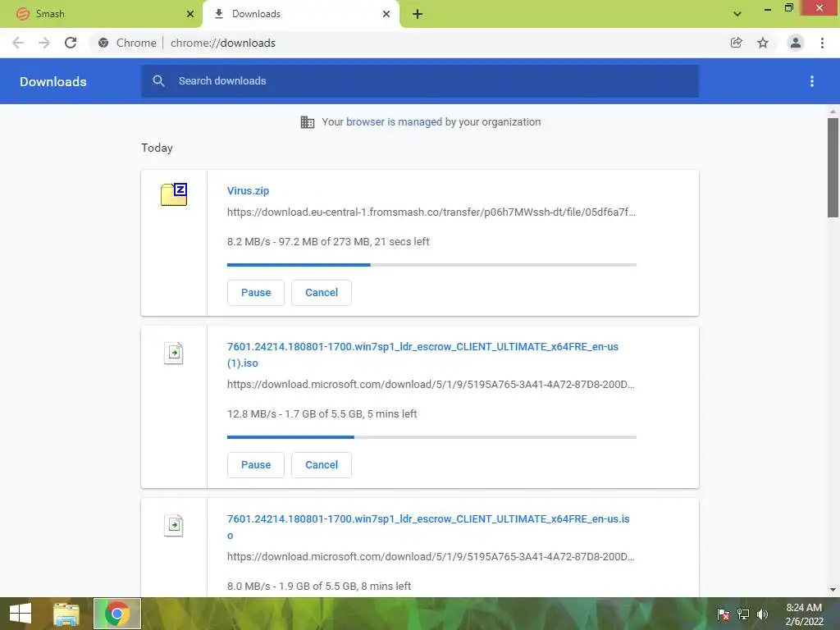This screenshot has height=630, width=840.
Task: Open the Virus.zip file name link
Action: [x=248, y=190]
